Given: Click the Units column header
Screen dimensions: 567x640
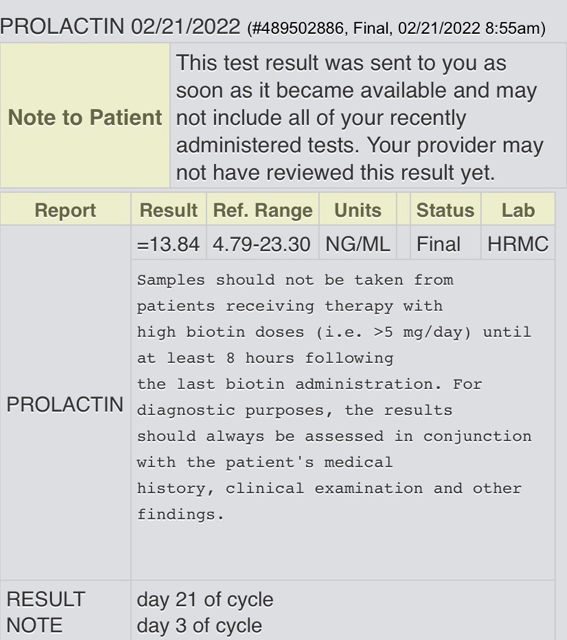Looking at the screenshot, I should tap(358, 209).
